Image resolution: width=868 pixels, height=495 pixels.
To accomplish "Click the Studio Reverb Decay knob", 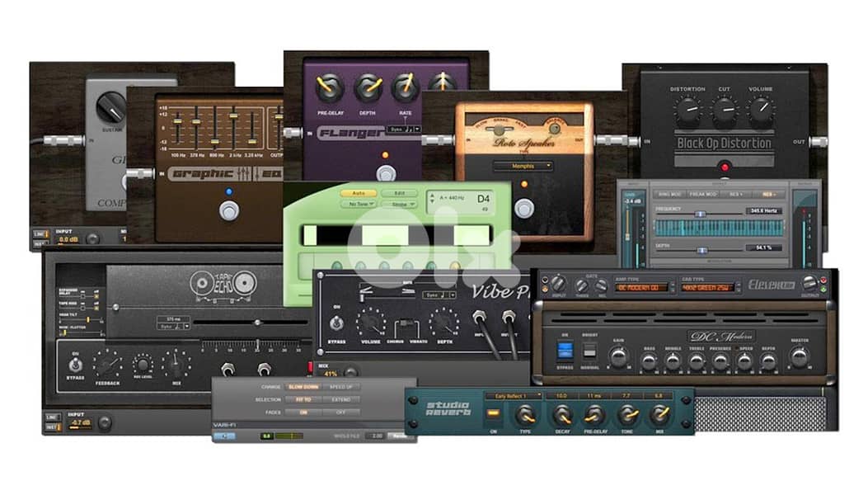I will click(562, 414).
